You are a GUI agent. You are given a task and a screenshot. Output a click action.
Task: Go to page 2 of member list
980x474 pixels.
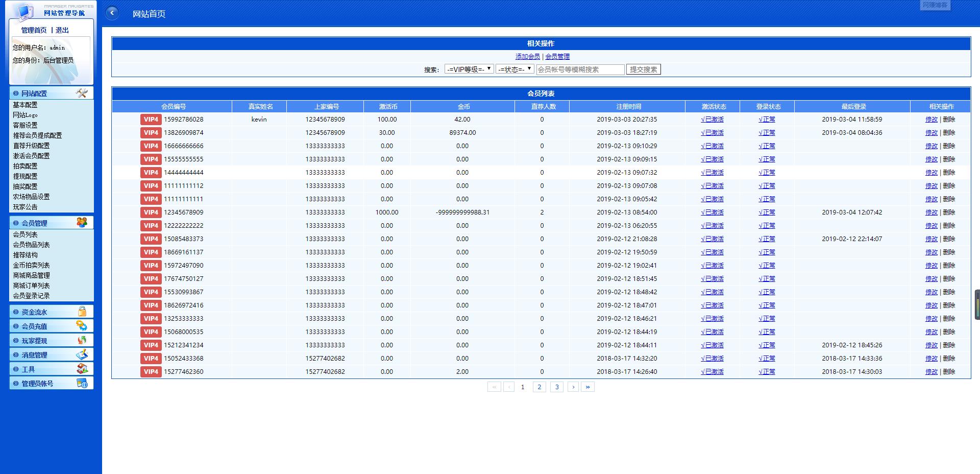pos(540,387)
